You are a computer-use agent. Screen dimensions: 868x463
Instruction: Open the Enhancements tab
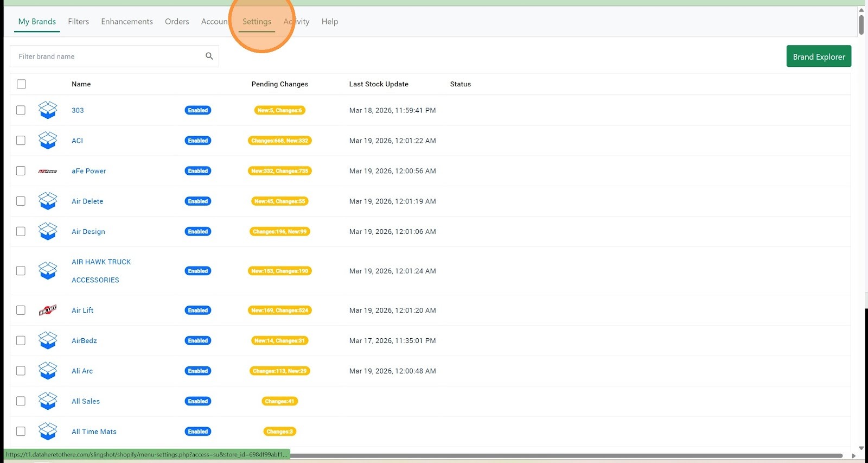pyautogui.click(x=127, y=22)
